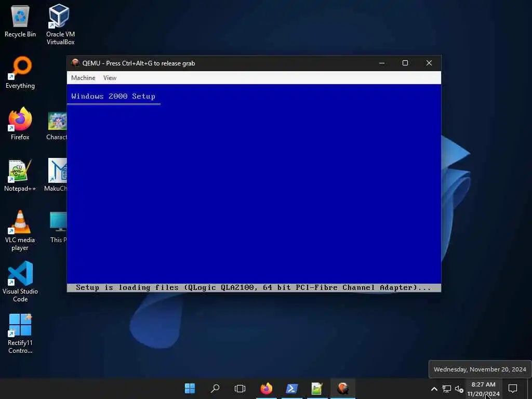Switch to PowerShell from the taskbar
Viewport: 532px width, 399px height.
(292, 389)
